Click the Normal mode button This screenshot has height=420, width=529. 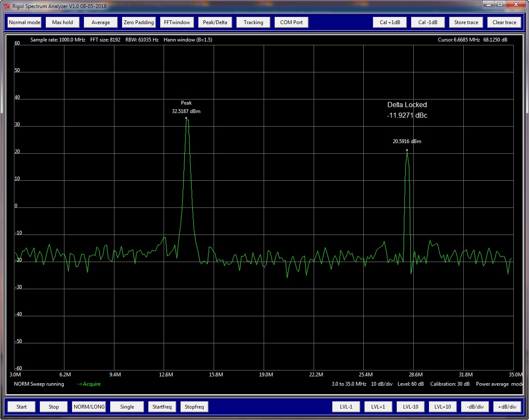click(25, 22)
